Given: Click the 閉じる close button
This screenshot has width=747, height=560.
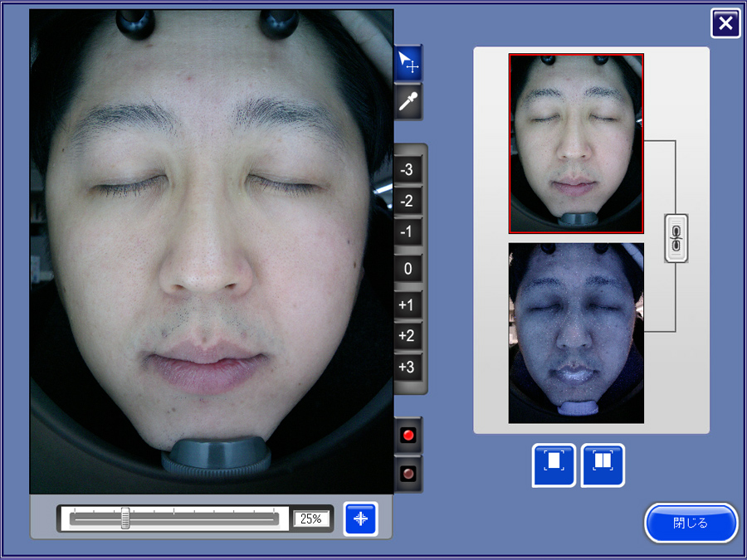Looking at the screenshot, I should coord(691,523).
